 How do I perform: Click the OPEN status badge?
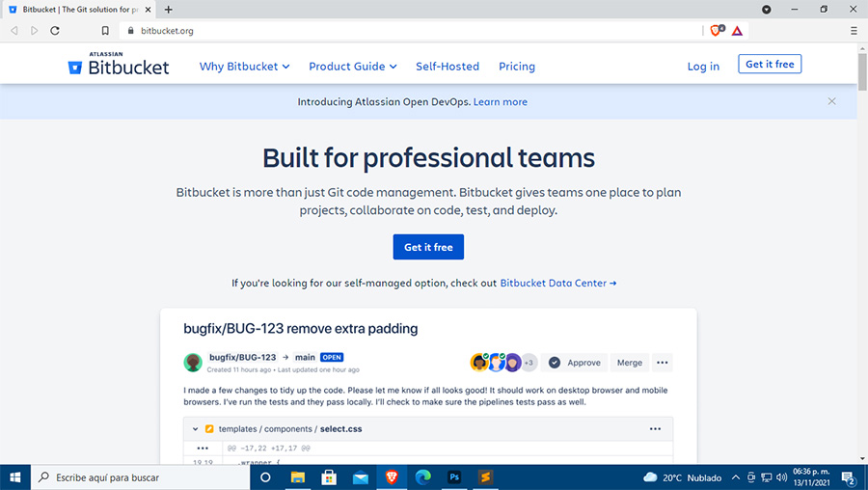(x=332, y=358)
